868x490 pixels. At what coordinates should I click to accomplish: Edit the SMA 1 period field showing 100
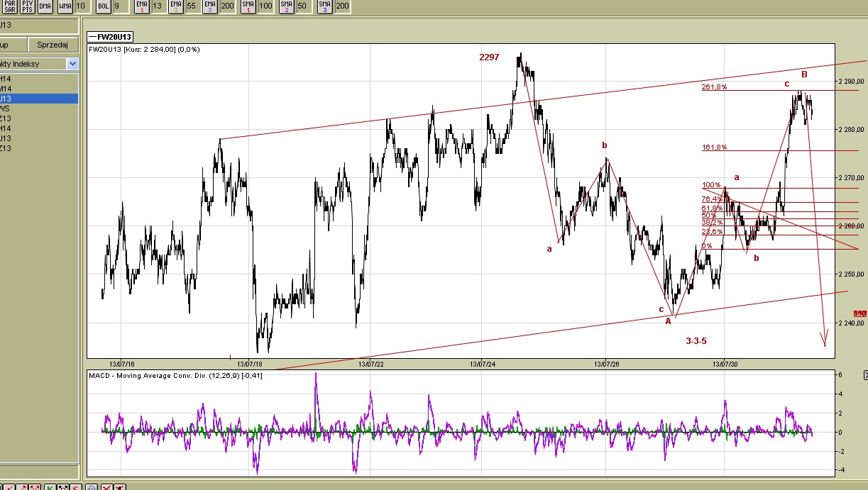point(266,6)
